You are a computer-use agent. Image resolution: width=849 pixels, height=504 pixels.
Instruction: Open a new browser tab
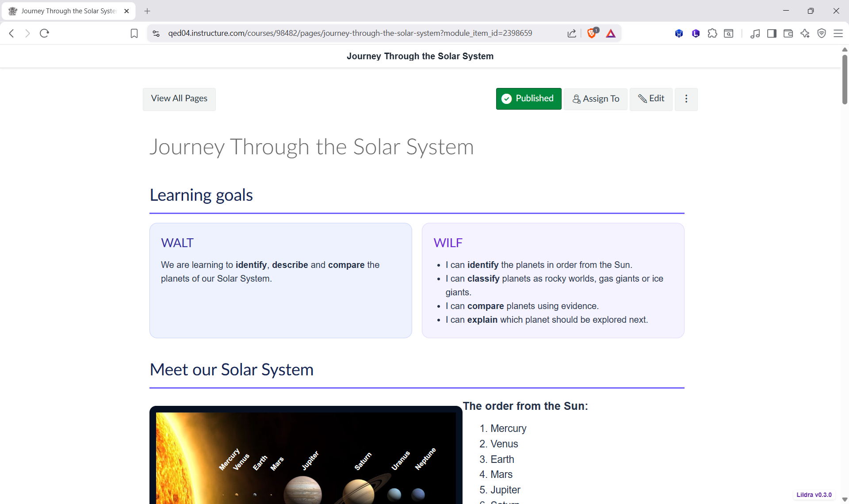pyautogui.click(x=147, y=11)
